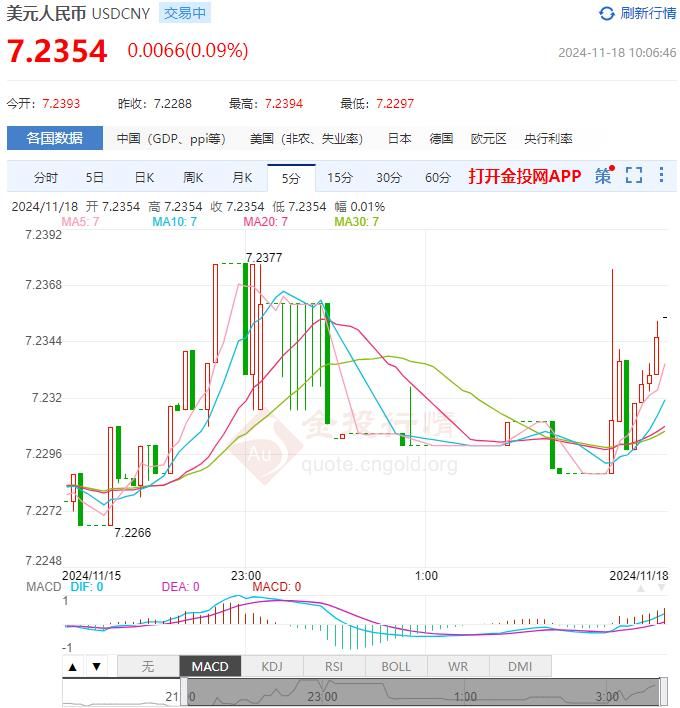The width and height of the screenshot is (680, 708).
Task: Open the 刷新行情 refresh link
Action: point(648,13)
